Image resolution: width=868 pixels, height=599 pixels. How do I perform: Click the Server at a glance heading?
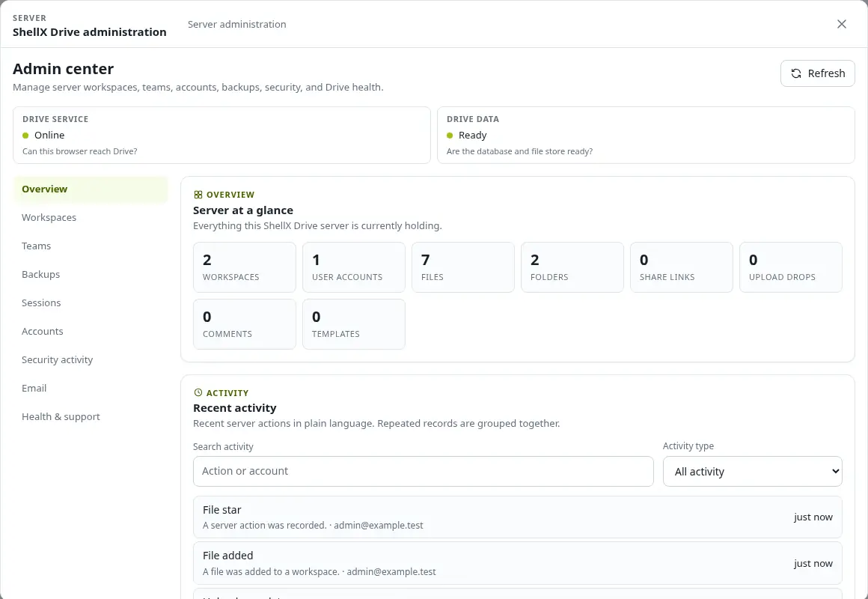(x=243, y=210)
